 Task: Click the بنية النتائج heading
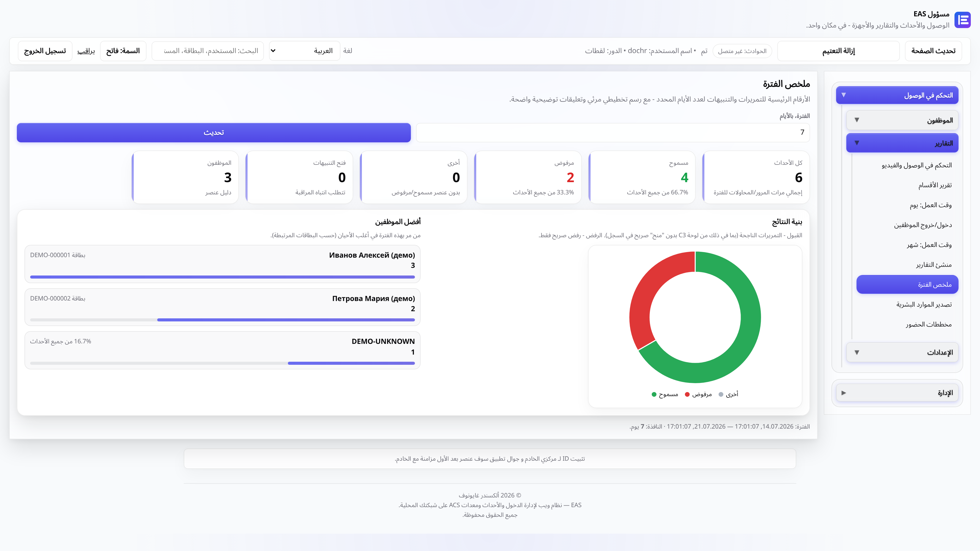coord(787,222)
